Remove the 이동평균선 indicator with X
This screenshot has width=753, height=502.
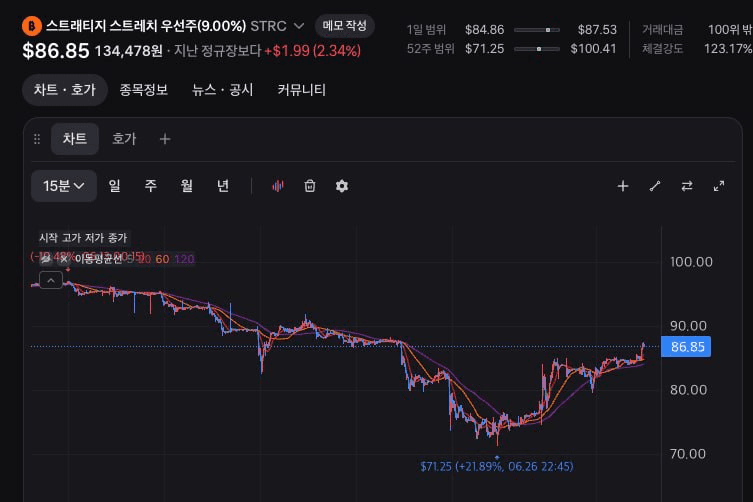64,259
